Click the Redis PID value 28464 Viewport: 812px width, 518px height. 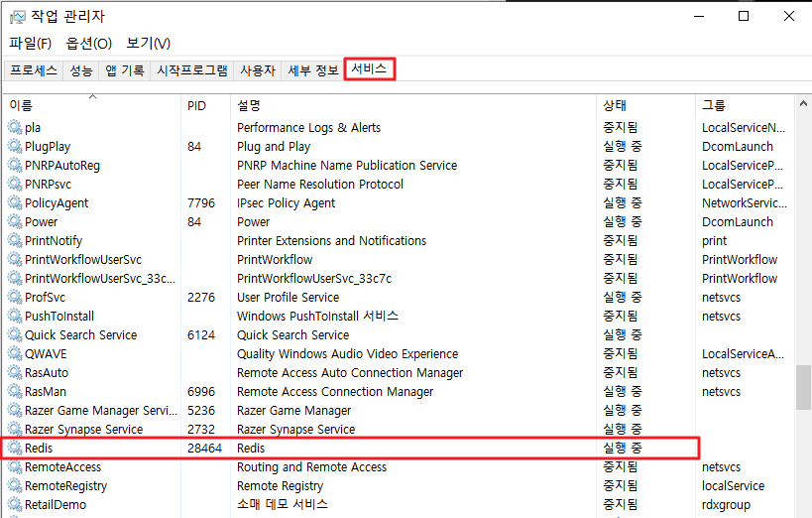click(x=204, y=448)
